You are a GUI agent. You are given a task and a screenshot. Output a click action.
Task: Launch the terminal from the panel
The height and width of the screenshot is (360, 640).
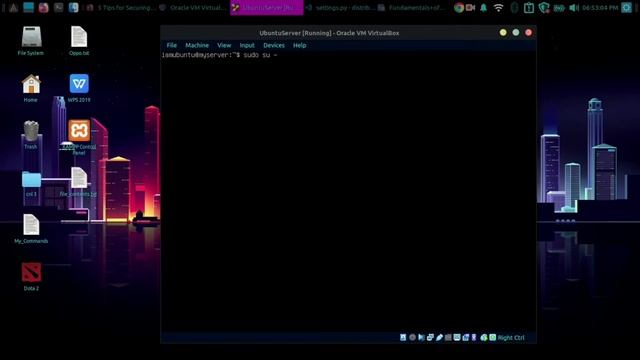pyautogui.click(x=58, y=7)
